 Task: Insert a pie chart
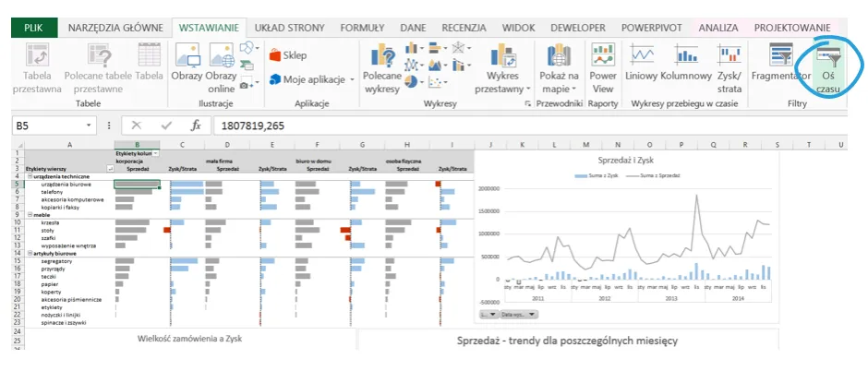(414, 82)
